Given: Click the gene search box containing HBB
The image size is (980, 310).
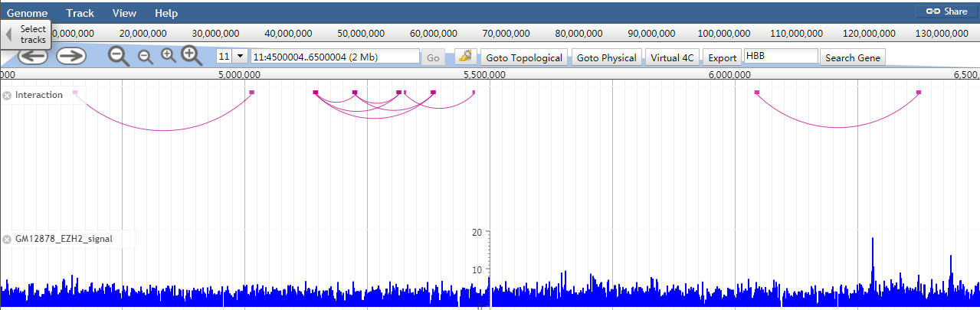Looking at the screenshot, I should point(780,57).
